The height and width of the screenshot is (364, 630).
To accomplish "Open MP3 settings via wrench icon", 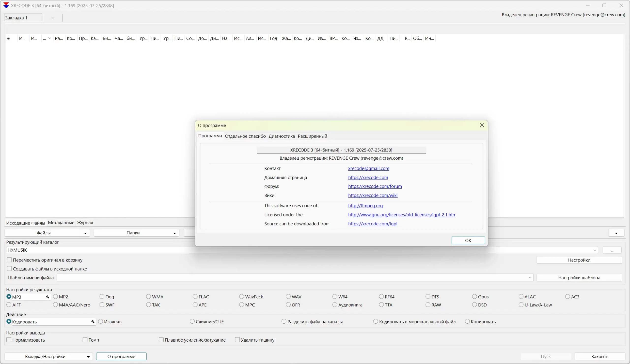I will point(47,297).
